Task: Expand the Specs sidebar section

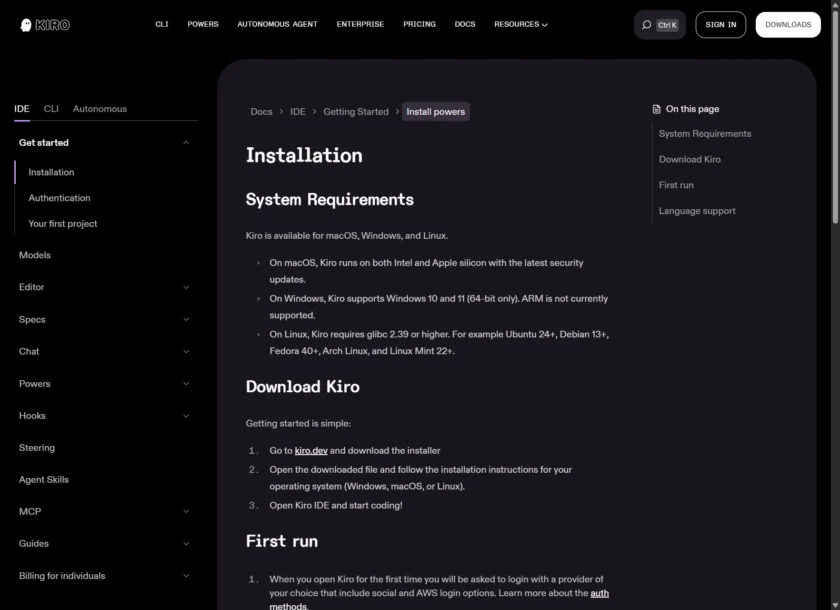Action: coord(186,320)
